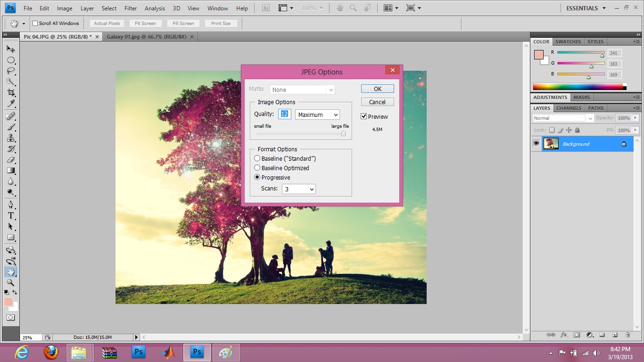Click the Firefox taskbar icon
The width and height of the screenshot is (644, 362).
point(50,352)
